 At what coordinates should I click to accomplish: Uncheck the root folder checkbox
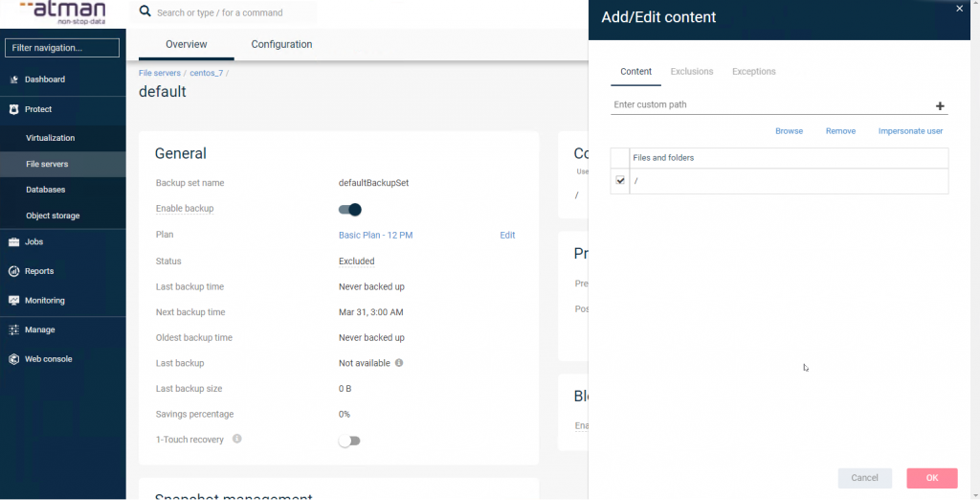620,181
